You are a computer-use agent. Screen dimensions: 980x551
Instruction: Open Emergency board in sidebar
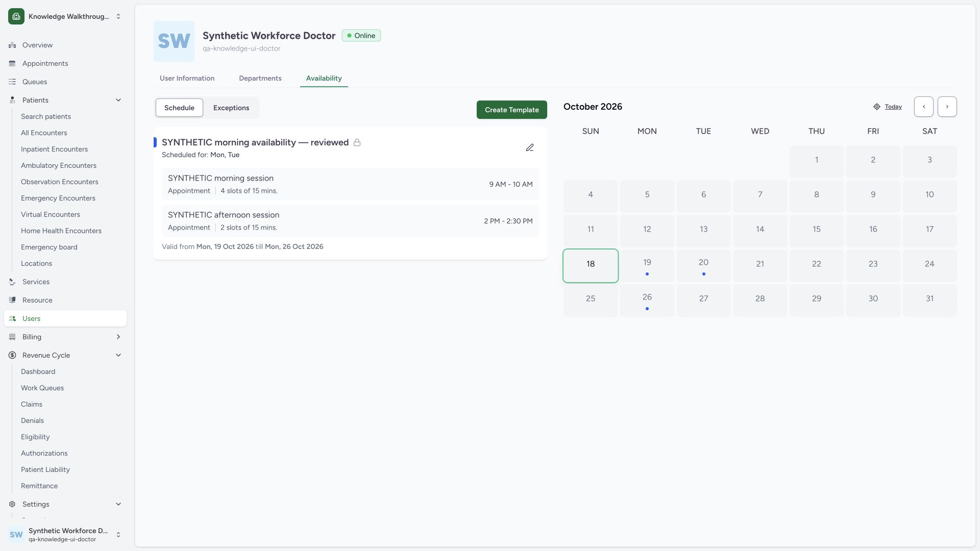click(49, 247)
